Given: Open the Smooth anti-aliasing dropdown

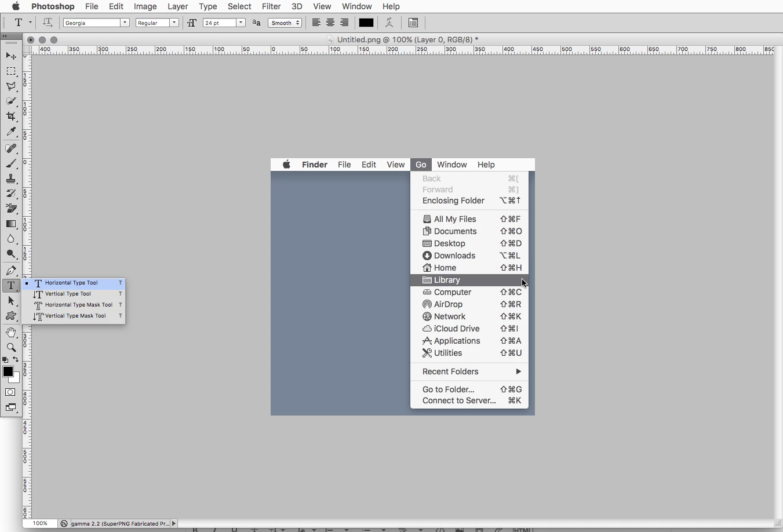Looking at the screenshot, I should pos(285,23).
